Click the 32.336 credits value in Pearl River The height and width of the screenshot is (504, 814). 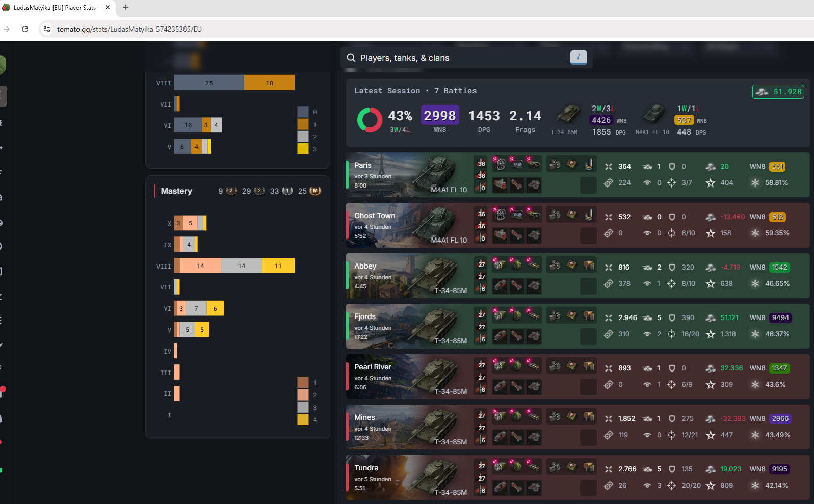731,368
